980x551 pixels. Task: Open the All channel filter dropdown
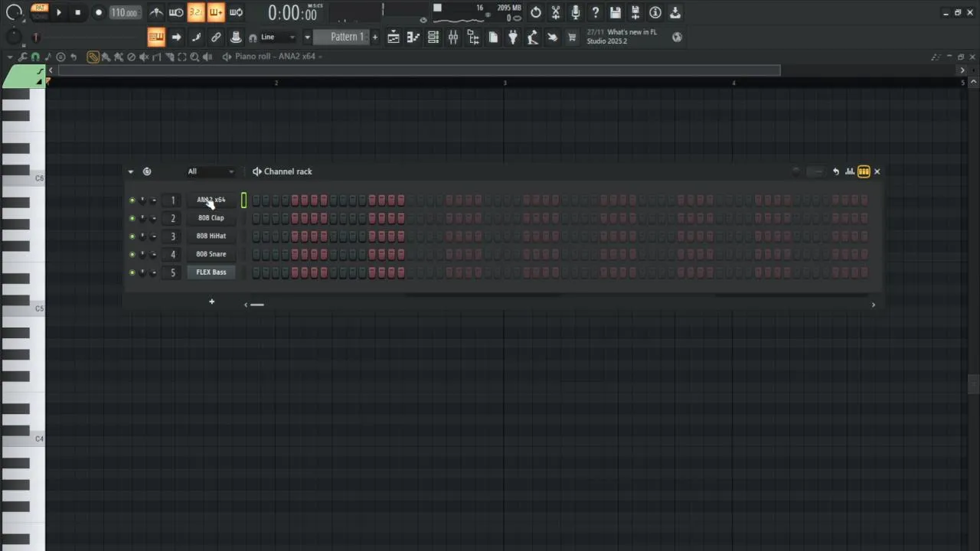[x=210, y=171]
